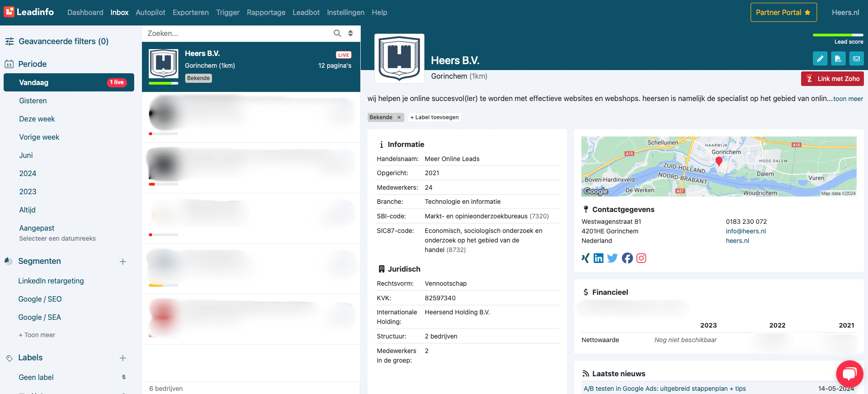Click Heers B.V. logo in detail header
The width and height of the screenshot is (868, 394).
[399, 58]
